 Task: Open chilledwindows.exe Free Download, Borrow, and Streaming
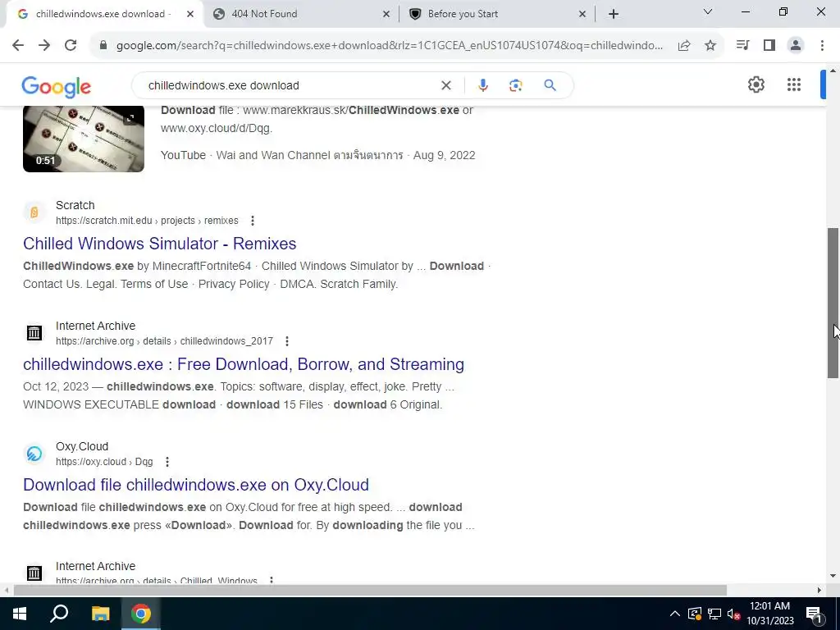[x=244, y=364]
